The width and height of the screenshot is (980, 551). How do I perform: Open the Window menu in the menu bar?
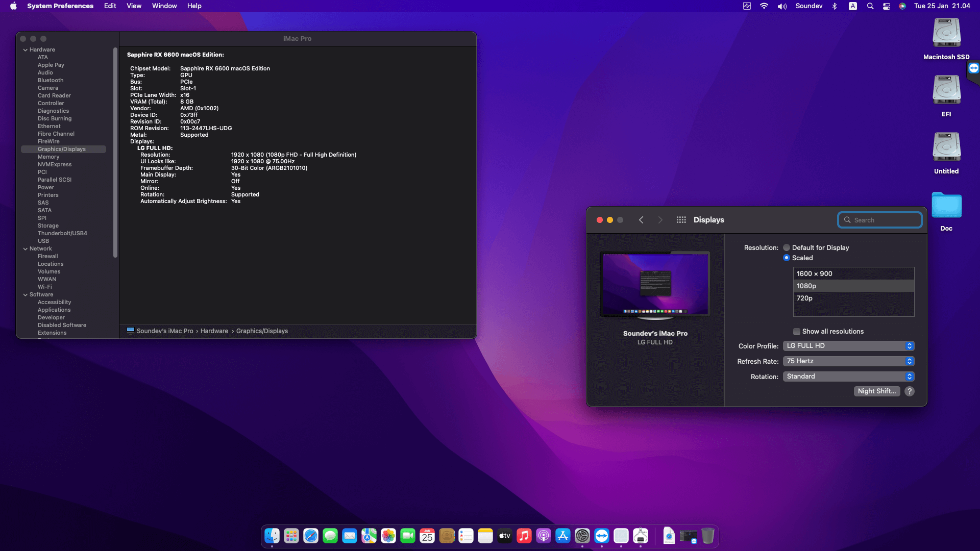(x=164, y=6)
